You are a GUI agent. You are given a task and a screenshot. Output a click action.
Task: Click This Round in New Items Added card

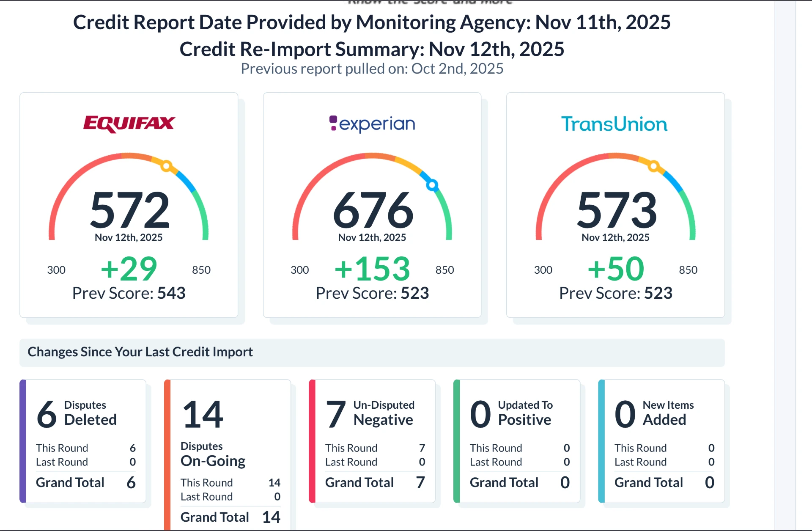click(x=664, y=448)
